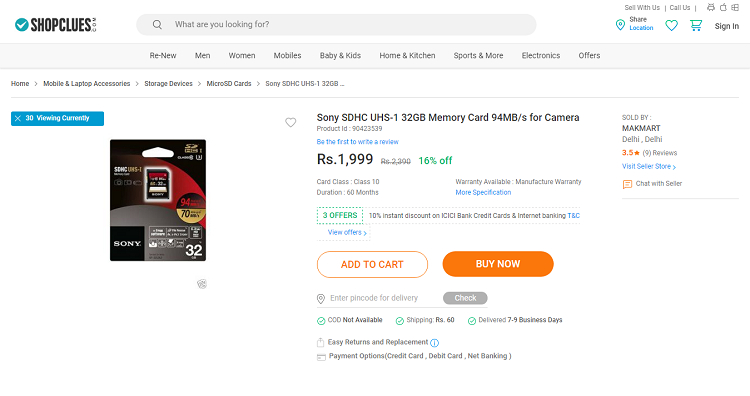
Task: Click the More Specification link
Action: pyautogui.click(x=483, y=192)
